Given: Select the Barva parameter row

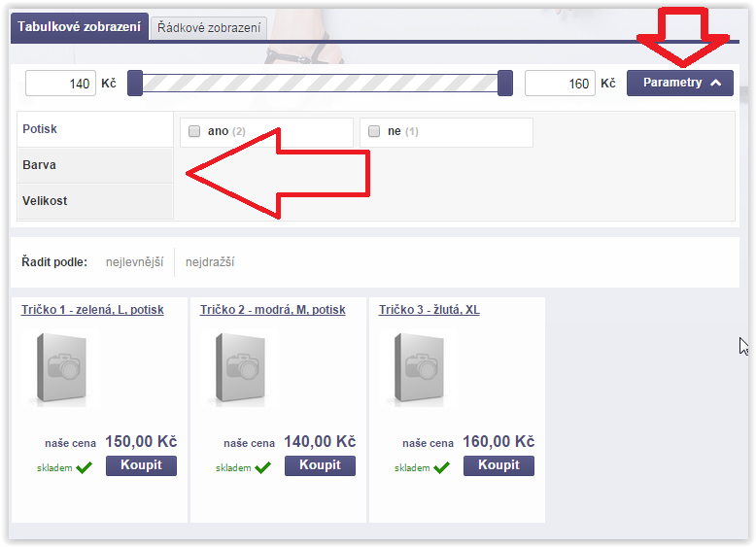Looking at the screenshot, I should pos(95,165).
